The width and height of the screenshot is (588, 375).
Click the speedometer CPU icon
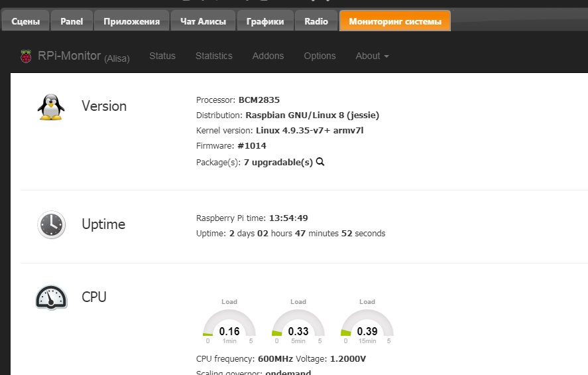click(51, 297)
